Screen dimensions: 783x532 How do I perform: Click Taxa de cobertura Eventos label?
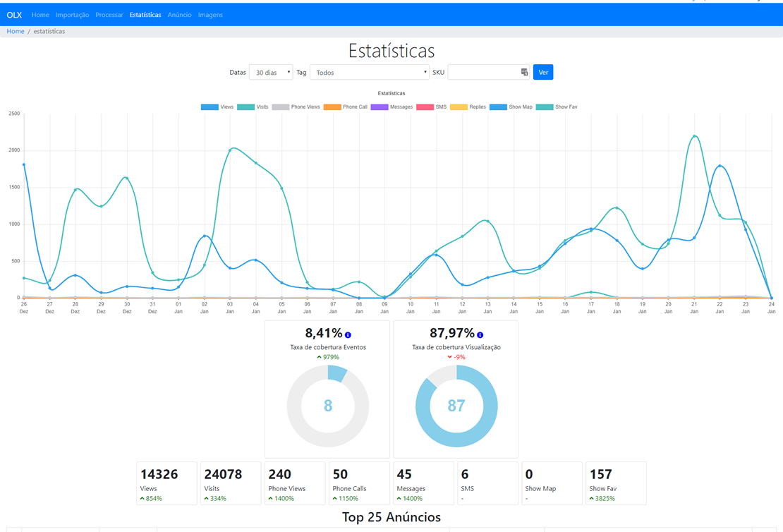pos(328,347)
